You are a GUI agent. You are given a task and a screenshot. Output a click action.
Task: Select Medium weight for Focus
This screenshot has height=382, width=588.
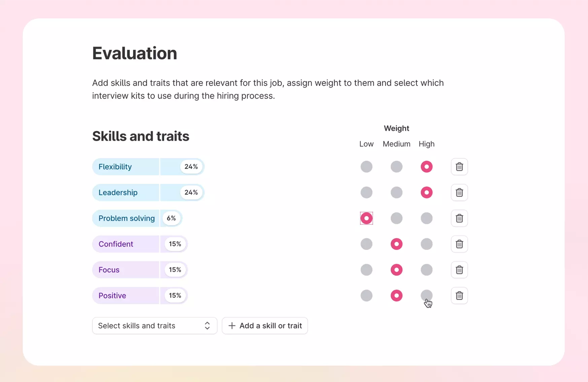pyautogui.click(x=396, y=270)
